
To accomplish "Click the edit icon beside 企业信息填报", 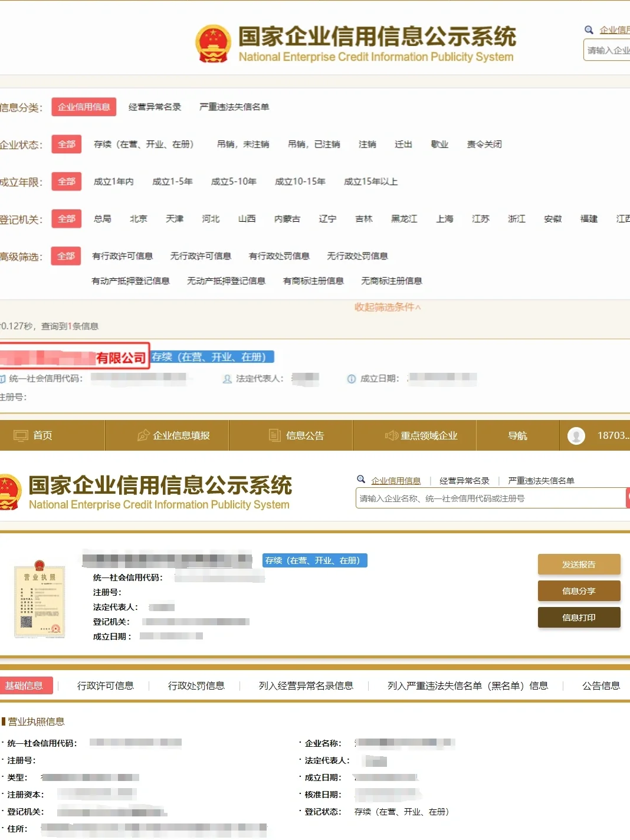I will tap(143, 435).
